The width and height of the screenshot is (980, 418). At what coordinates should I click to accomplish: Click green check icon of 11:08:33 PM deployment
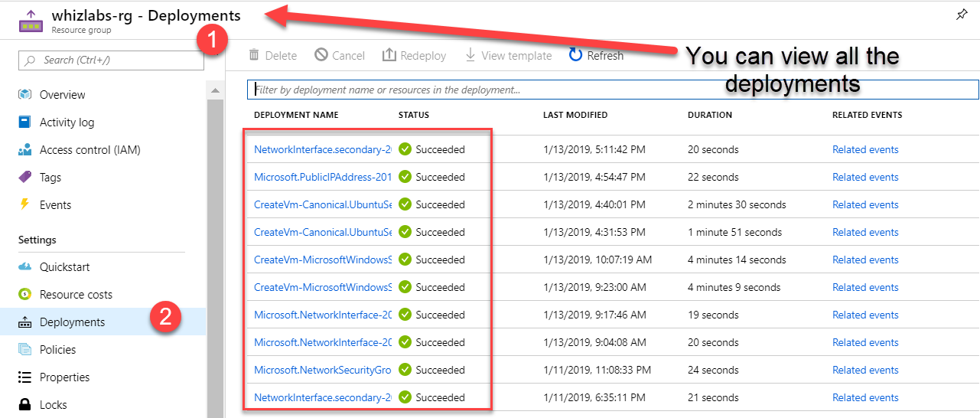(405, 370)
